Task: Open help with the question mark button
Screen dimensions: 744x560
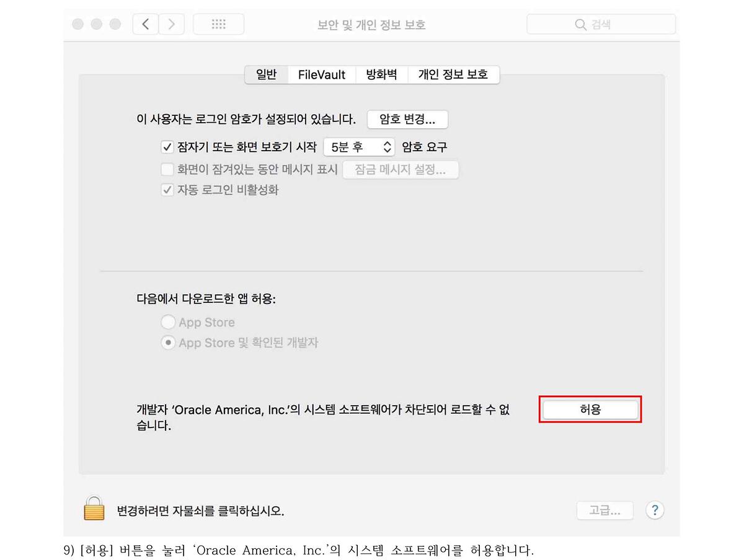Action: click(655, 510)
